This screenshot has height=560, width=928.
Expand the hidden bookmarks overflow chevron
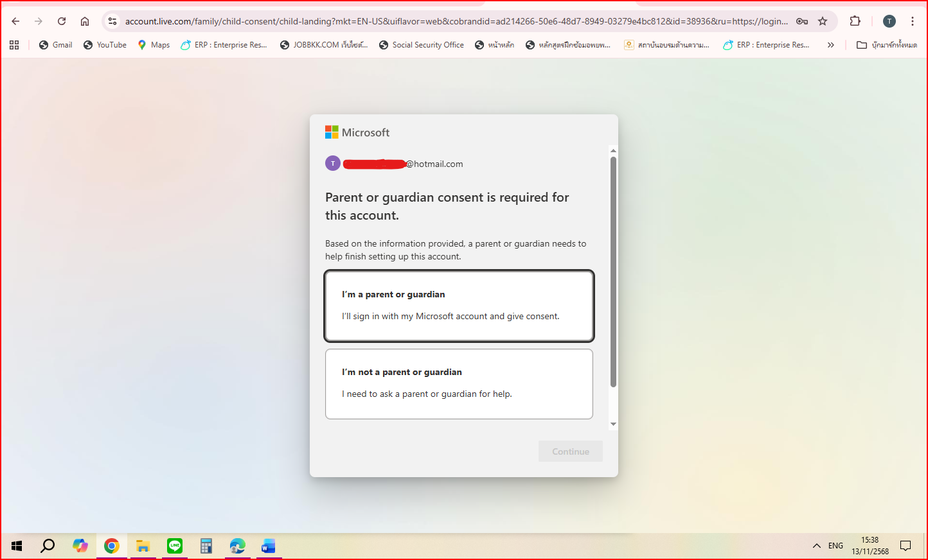pyautogui.click(x=830, y=45)
